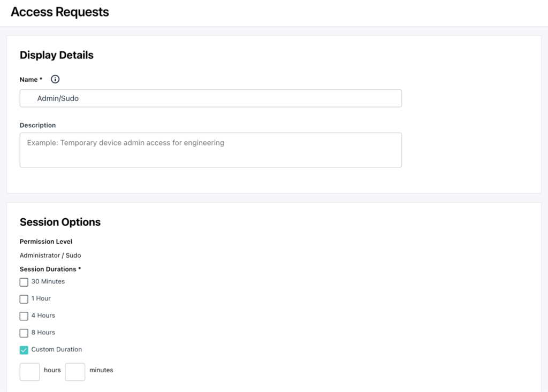Screen dimensions: 548x392
Task: Click the 'hours' unit label
Action: 52,370
